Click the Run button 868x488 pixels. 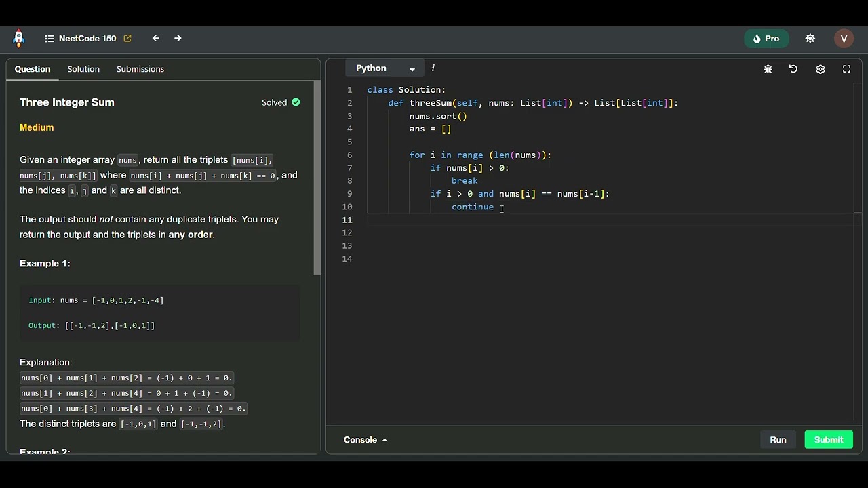(778, 440)
